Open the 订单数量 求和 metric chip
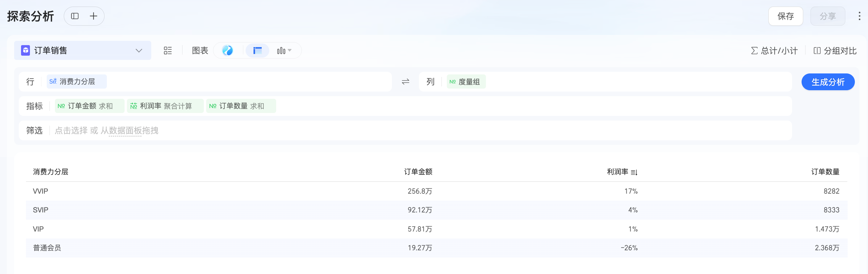The height and width of the screenshot is (274, 868). 241,106
